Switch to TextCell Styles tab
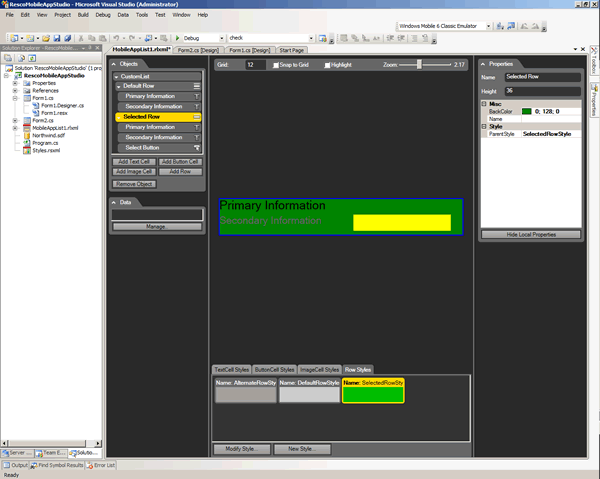This screenshot has height=479, width=600. [x=232, y=370]
